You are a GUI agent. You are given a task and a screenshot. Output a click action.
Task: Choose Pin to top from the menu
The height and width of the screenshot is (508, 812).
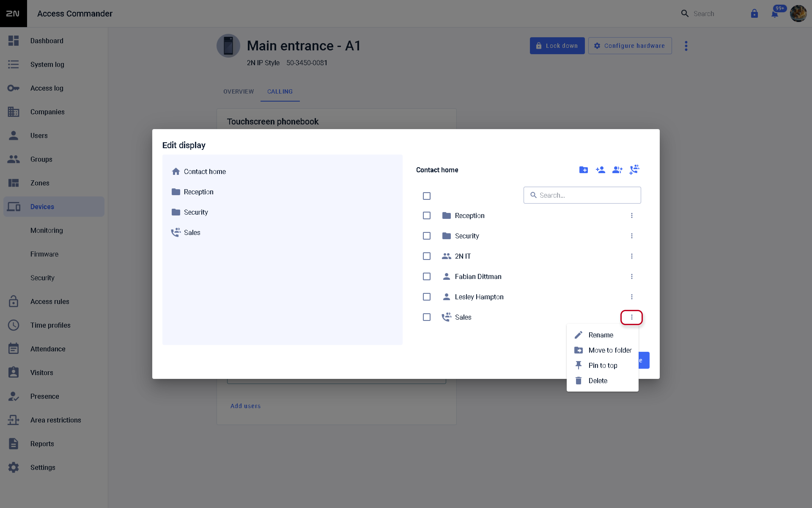click(602, 366)
